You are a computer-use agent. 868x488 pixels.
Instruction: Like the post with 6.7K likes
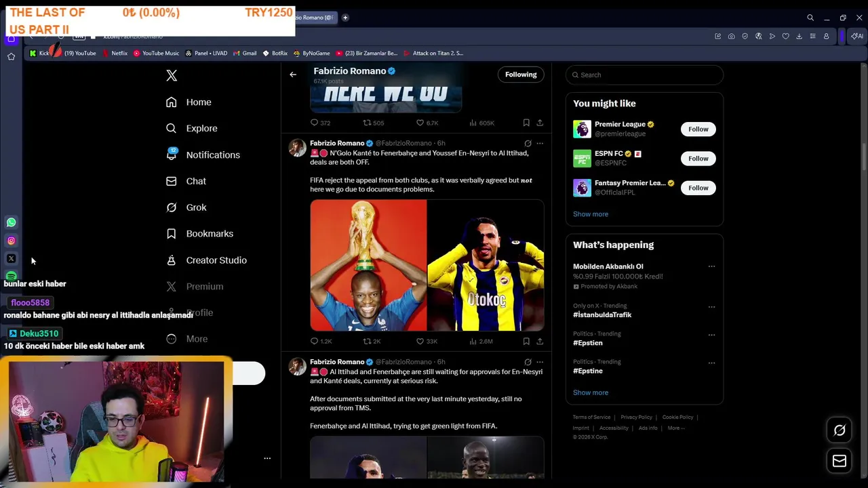(427, 123)
